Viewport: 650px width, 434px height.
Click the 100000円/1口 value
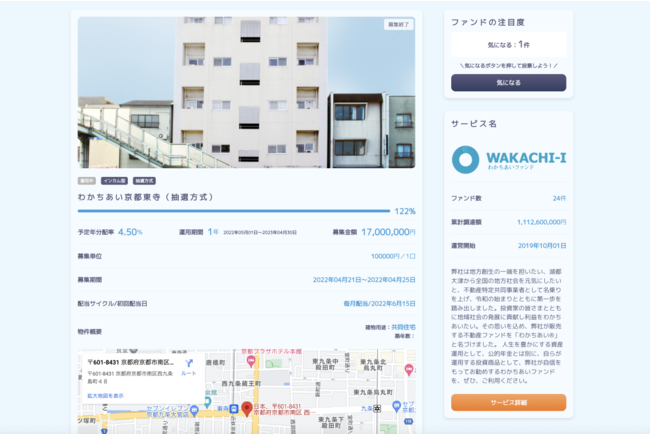(x=393, y=256)
